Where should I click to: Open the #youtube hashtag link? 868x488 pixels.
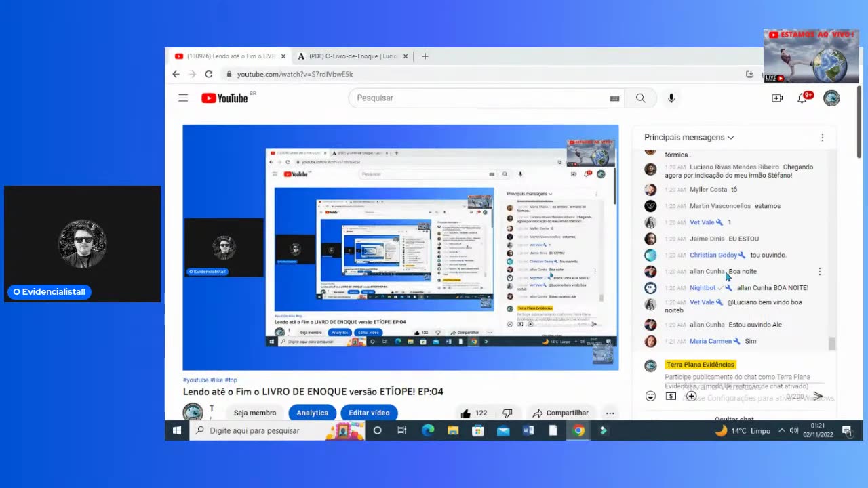coord(195,380)
